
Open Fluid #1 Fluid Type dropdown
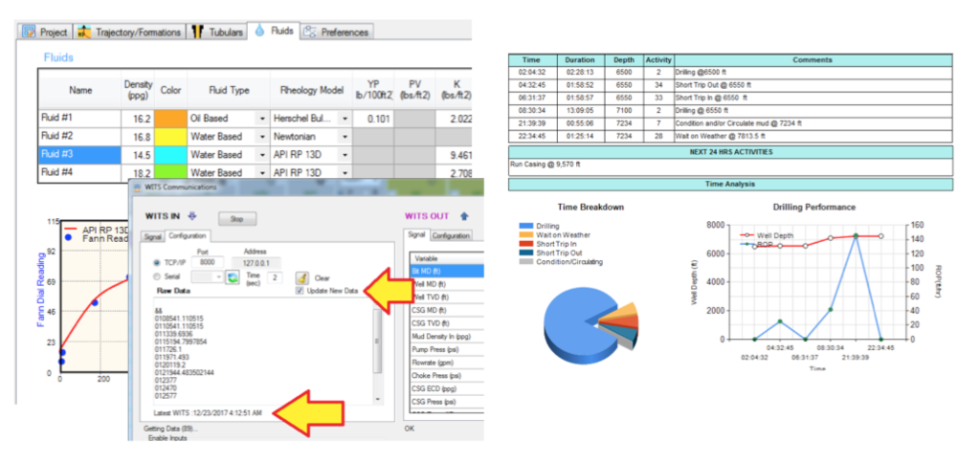[x=263, y=119]
